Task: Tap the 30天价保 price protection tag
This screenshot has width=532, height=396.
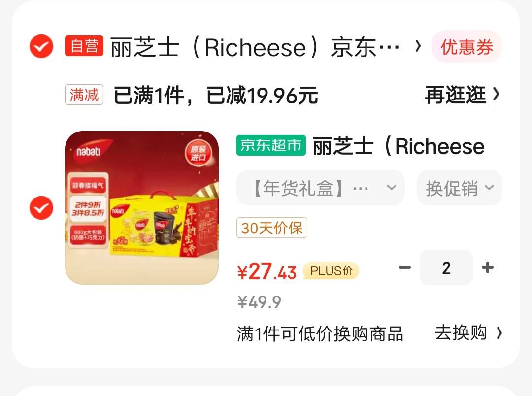Action: [x=272, y=228]
